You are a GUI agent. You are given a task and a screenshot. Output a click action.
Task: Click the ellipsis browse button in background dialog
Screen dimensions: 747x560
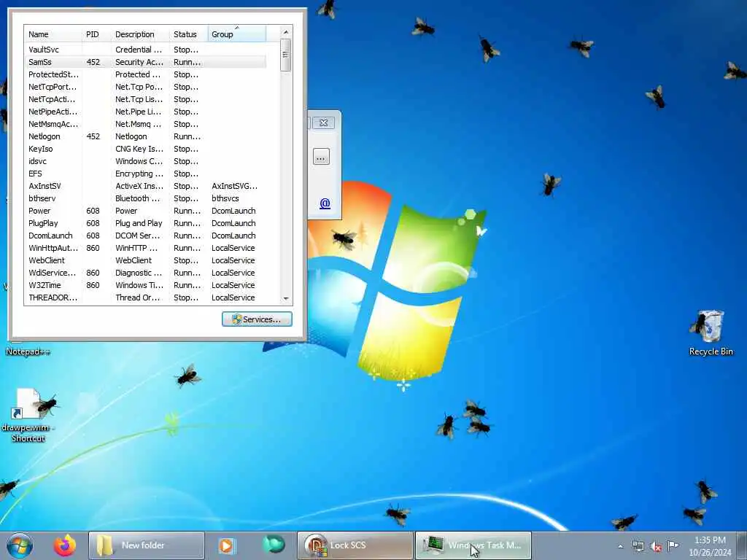point(321,157)
